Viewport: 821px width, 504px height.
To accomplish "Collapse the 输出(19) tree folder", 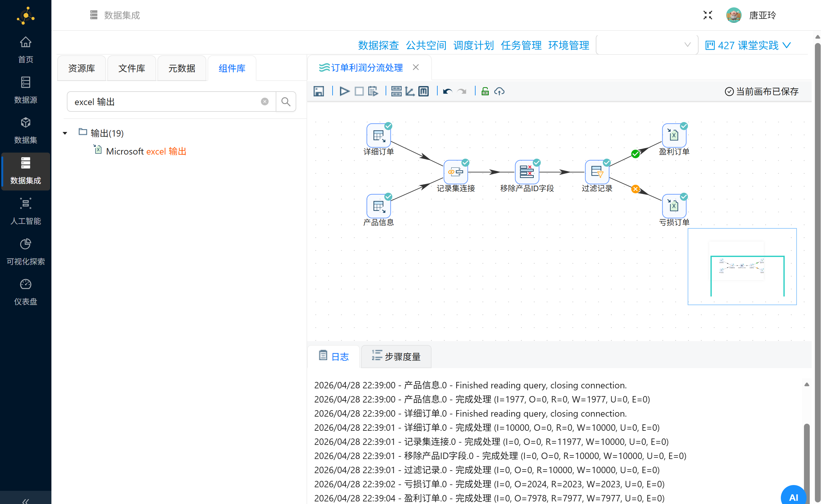I will pos(65,133).
